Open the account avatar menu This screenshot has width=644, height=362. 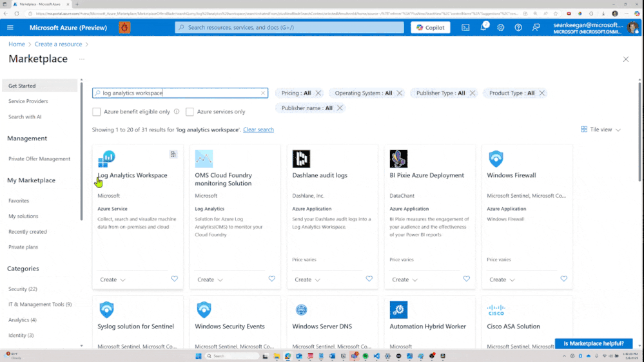[632, 28]
